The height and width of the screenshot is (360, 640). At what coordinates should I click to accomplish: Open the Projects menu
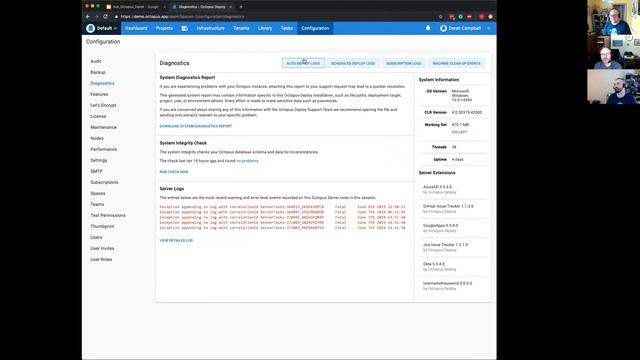[x=164, y=28]
